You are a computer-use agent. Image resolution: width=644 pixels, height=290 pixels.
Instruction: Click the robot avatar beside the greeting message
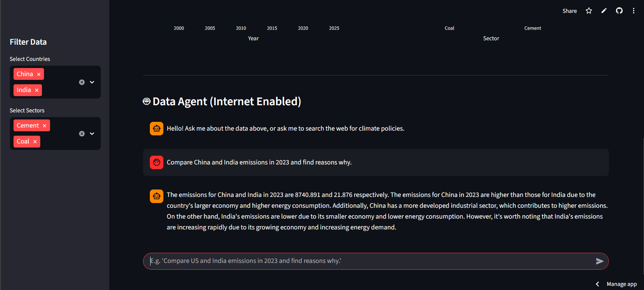coord(156,128)
